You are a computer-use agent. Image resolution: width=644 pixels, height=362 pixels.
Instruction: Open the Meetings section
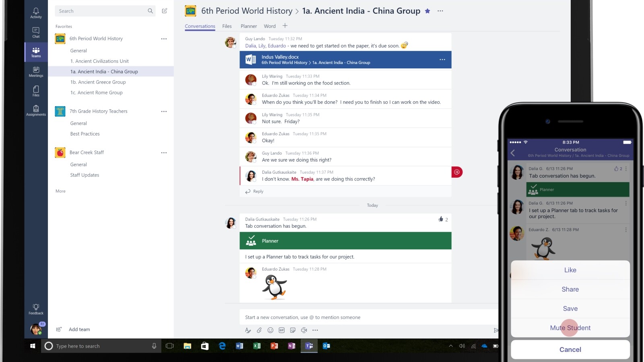point(36,72)
